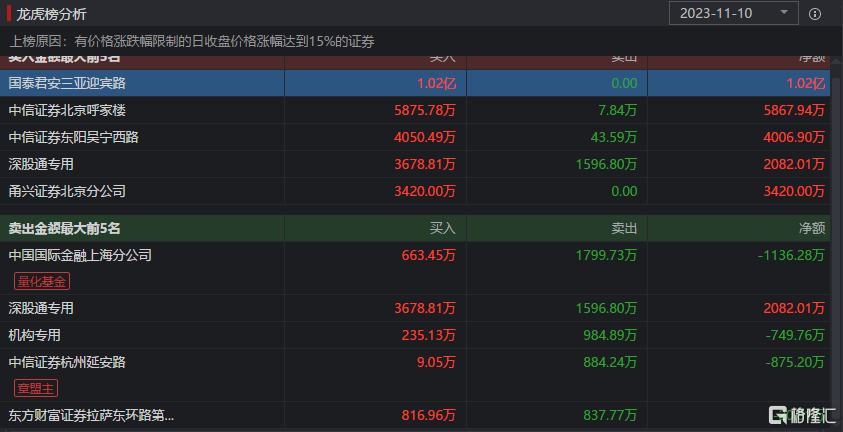Select the 东方财富证券拉萨东环路第... row
843x432 pixels.
click(x=415, y=415)
